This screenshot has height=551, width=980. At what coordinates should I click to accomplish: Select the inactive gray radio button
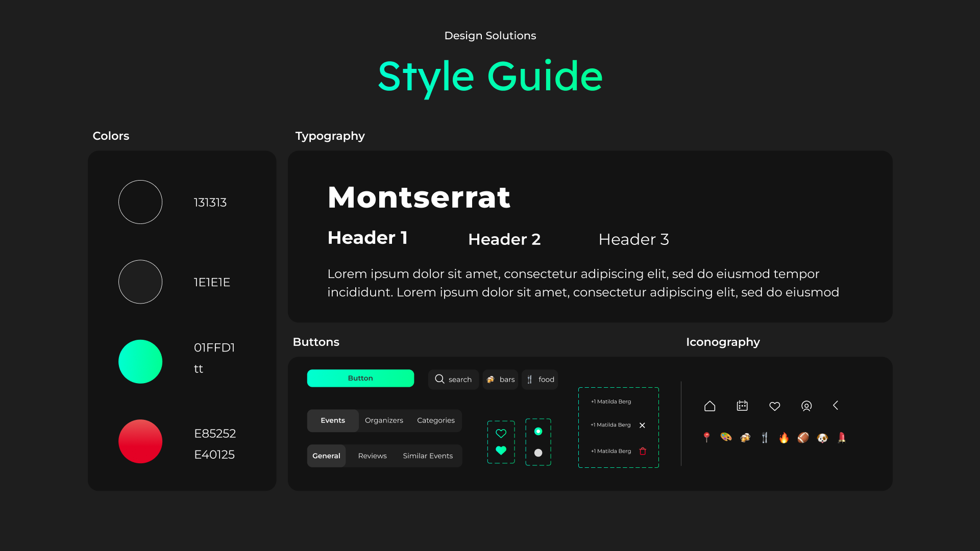click(x=538, y=453)
